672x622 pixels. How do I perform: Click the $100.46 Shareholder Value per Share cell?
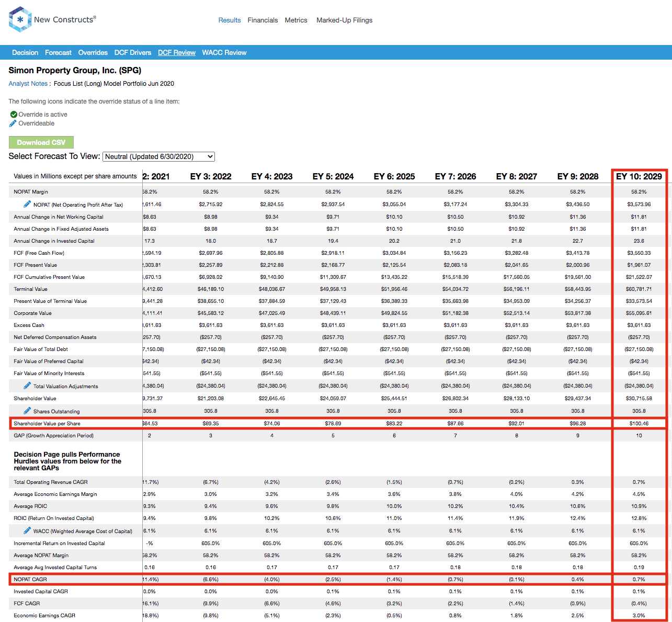pyautogui.click(x=639, y=424)
